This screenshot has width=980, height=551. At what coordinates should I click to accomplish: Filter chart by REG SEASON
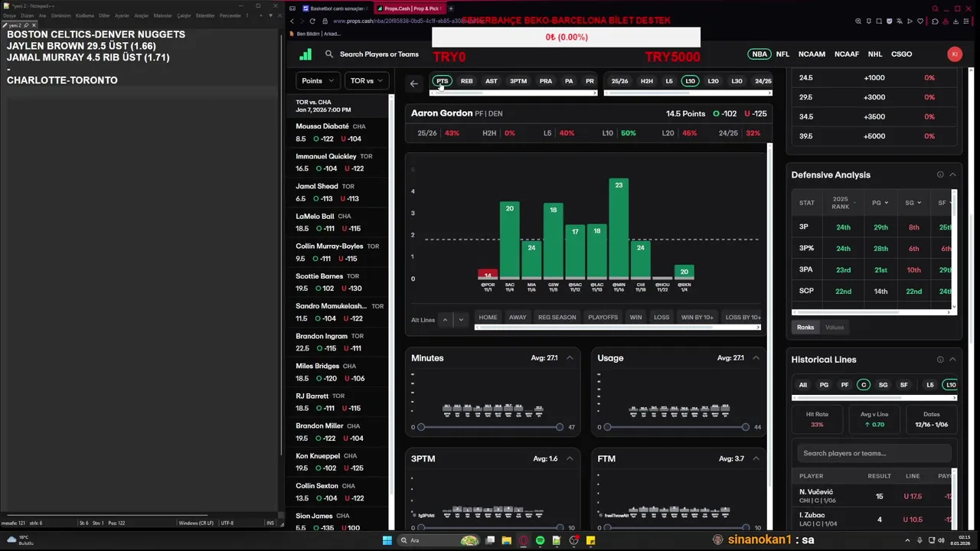pyautogui.click(x=557, y=317)
